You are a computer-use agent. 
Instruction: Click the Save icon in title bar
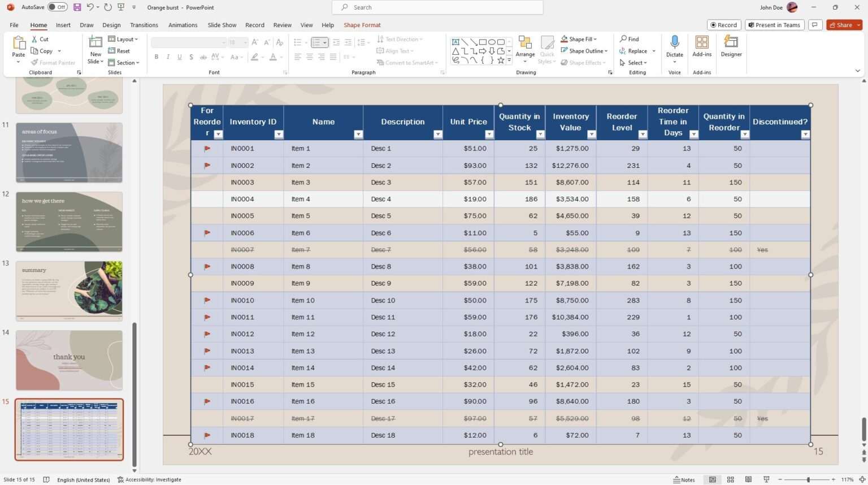tap(77, 7)
